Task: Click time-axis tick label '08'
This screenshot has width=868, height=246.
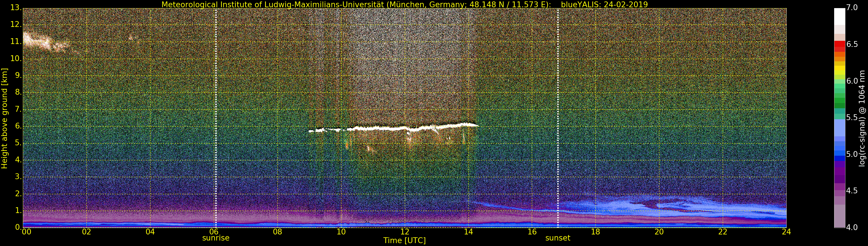Action: 277,232
